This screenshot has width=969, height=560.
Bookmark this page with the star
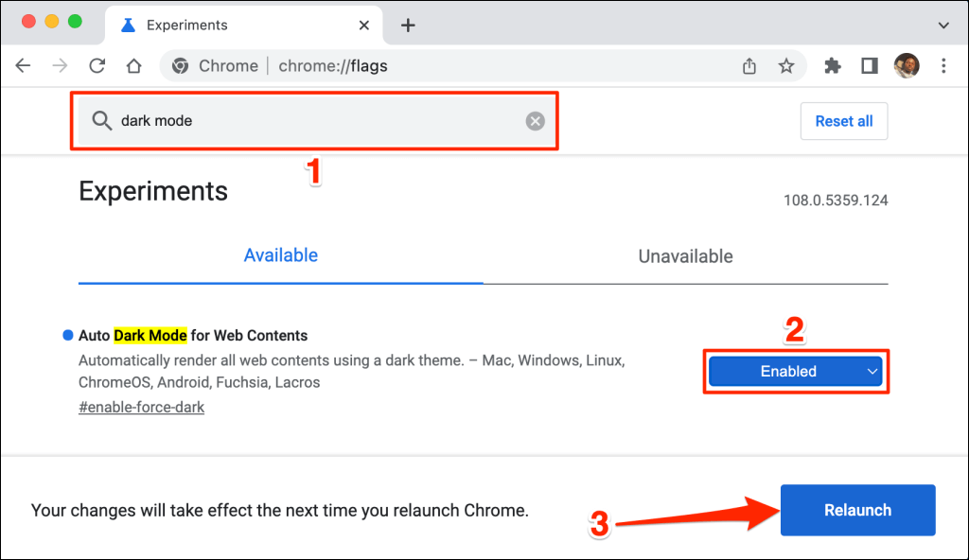click(x=785, y=66)
